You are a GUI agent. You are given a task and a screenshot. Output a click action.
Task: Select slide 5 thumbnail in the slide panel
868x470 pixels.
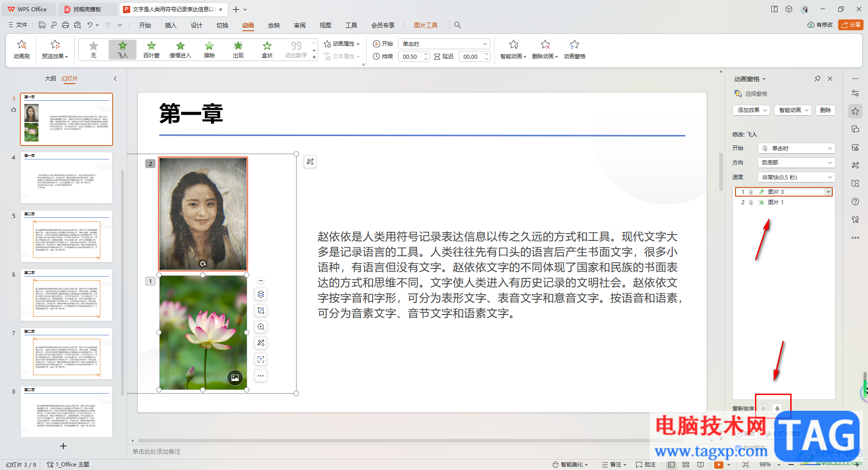[66, 236]
